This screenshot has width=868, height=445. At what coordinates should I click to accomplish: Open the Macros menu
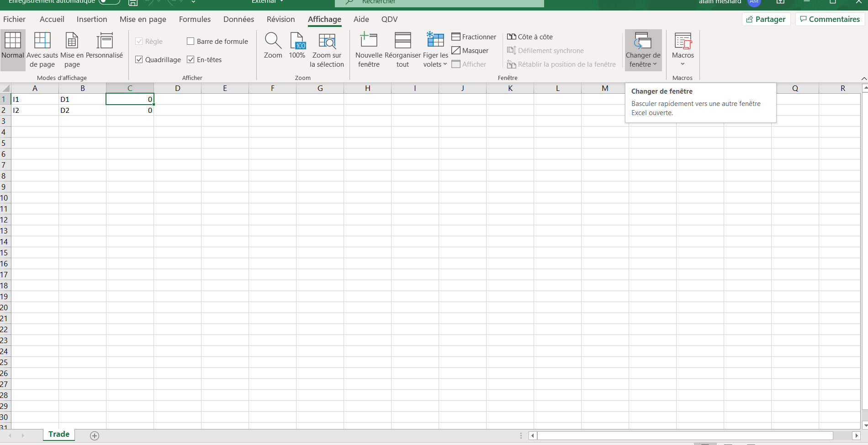coord(683,50)
